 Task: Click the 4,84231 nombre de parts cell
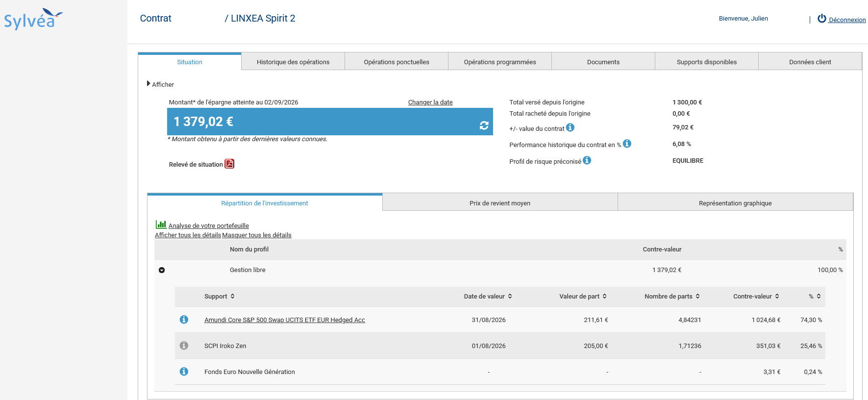pos(690,320)
